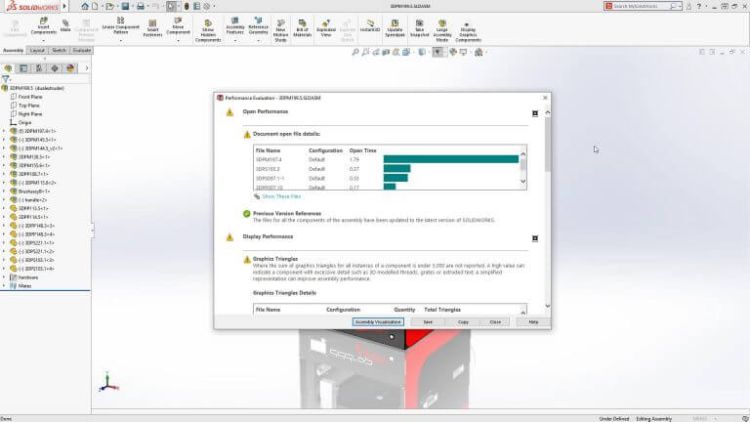Screen dimensions: 750x422
Task: Open Bill of Materials tool
Action: [302, 28]
